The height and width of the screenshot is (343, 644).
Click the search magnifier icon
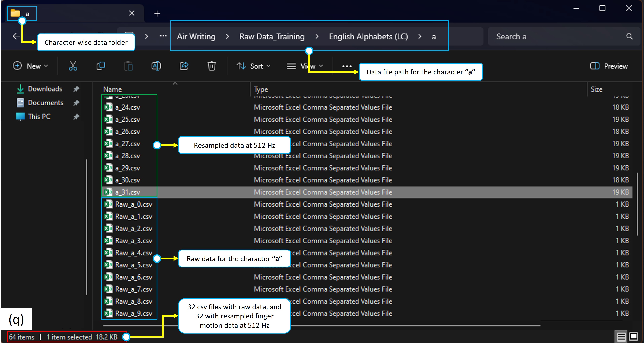coord(629,36)
